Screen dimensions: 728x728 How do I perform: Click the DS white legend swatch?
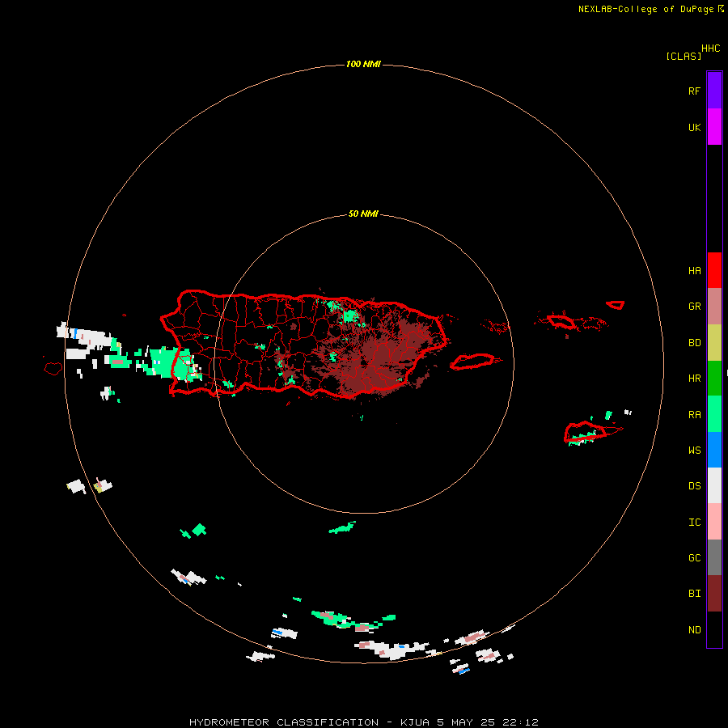[x=714, y=485]
